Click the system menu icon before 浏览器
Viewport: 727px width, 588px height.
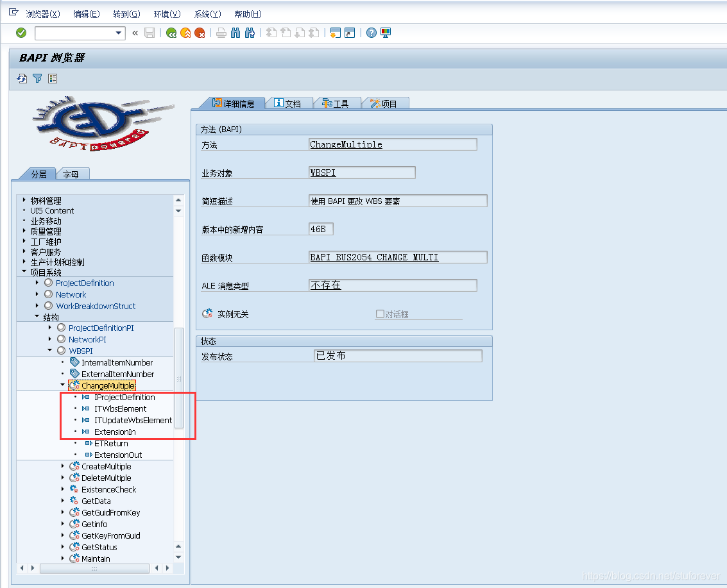13,13
